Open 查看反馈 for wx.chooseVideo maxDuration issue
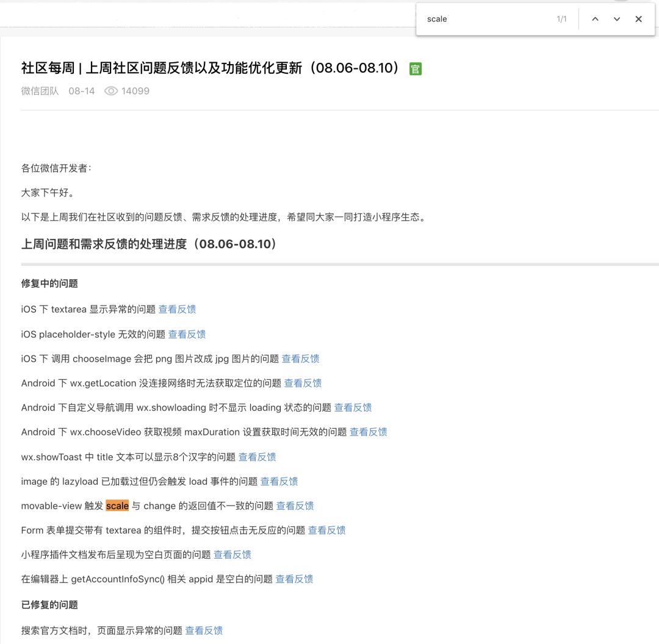The width and height of the screenshot is (659, 644). pyautogui.click(x=368, y=432)
